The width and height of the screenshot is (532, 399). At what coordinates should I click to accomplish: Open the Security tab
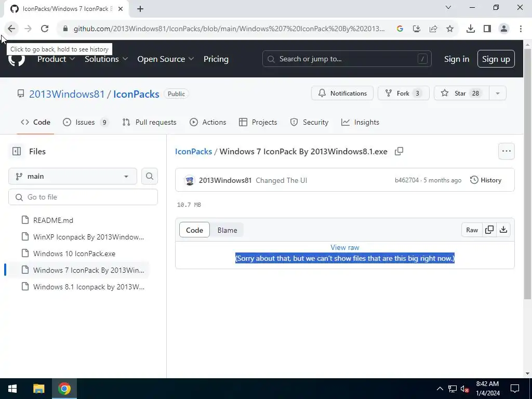pos(310,122)
